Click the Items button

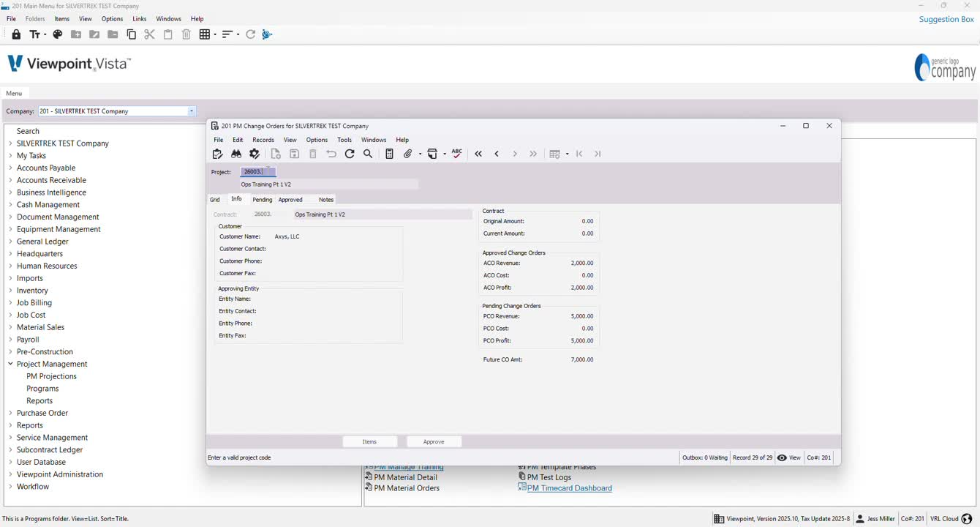click(370, 442)
